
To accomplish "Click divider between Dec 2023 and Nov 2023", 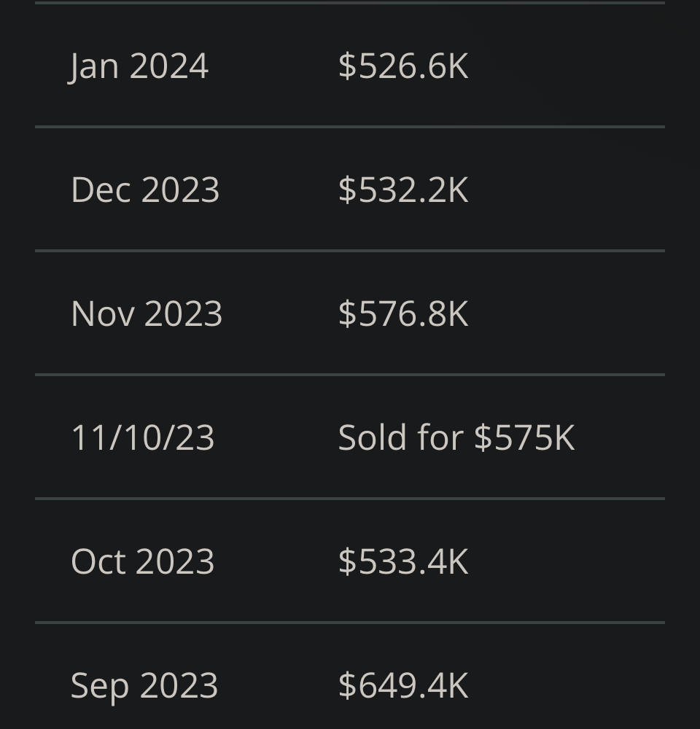I will 350,251.
